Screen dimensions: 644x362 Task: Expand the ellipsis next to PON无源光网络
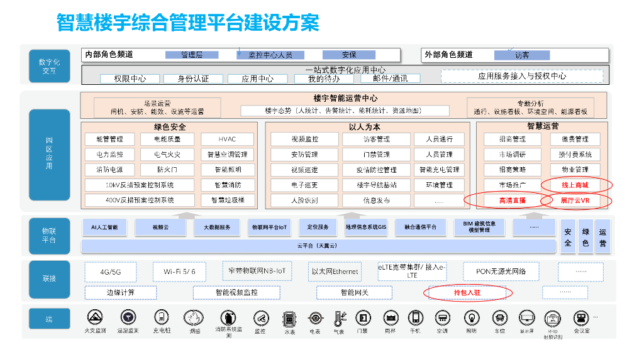click(580, 271)
